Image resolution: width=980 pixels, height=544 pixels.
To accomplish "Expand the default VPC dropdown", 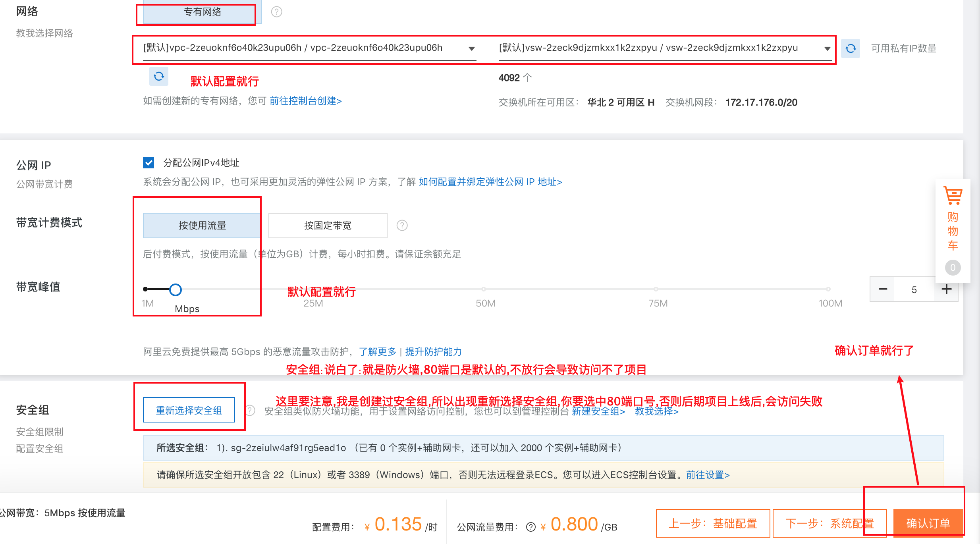I will coord(309,48).
